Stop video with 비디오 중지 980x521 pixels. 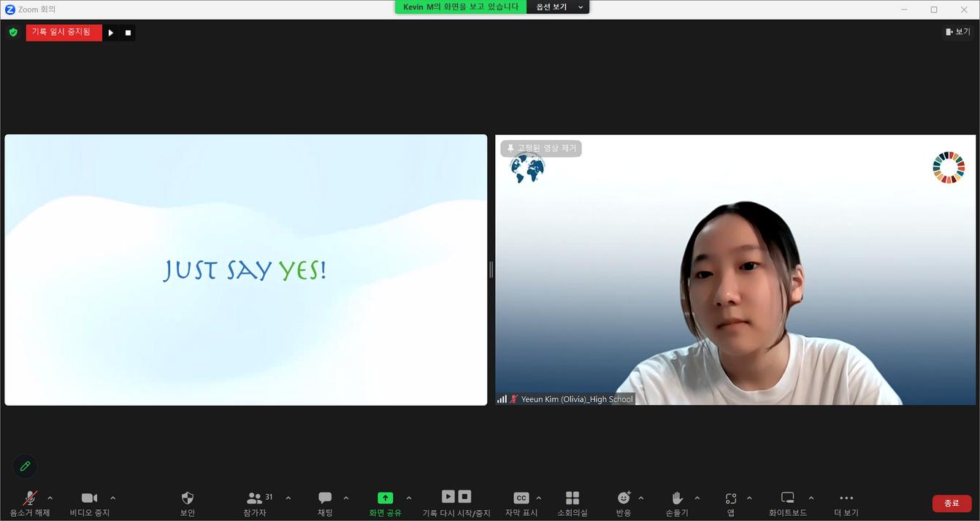point(90,503)
